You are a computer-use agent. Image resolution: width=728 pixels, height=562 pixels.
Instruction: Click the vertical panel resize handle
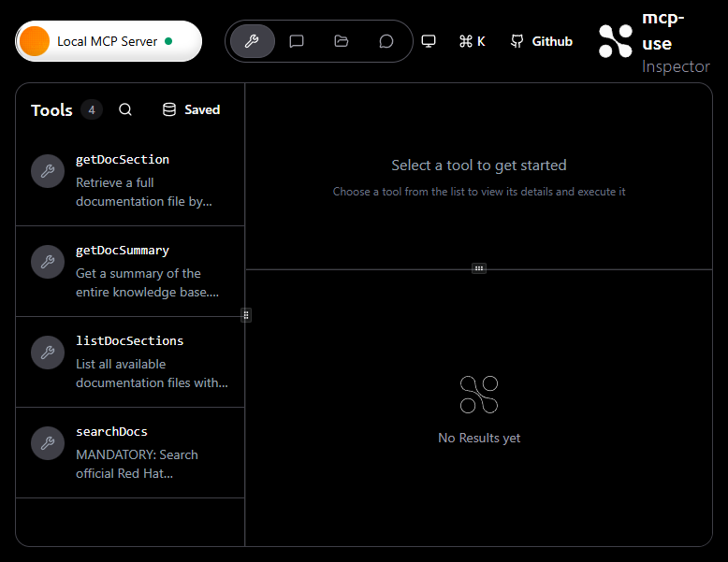pyautogui.click(x=246, y=315)
